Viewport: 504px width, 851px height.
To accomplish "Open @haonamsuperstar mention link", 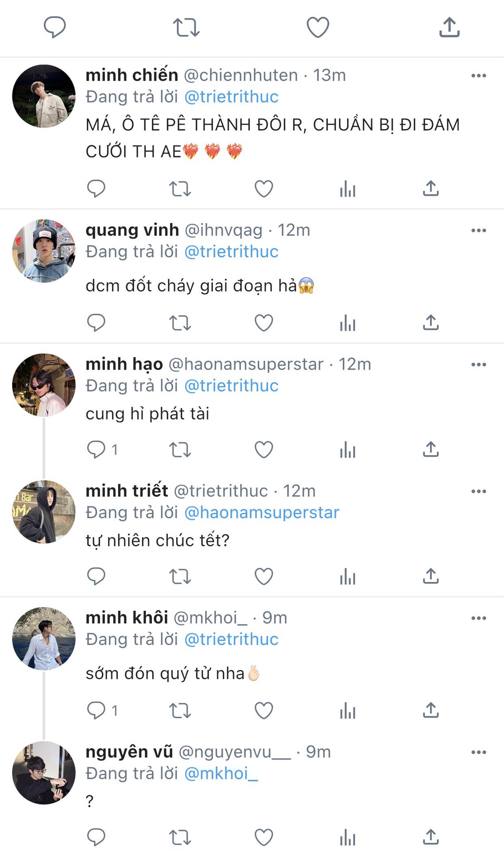I will pyautogui.click(x=262, y=513).
